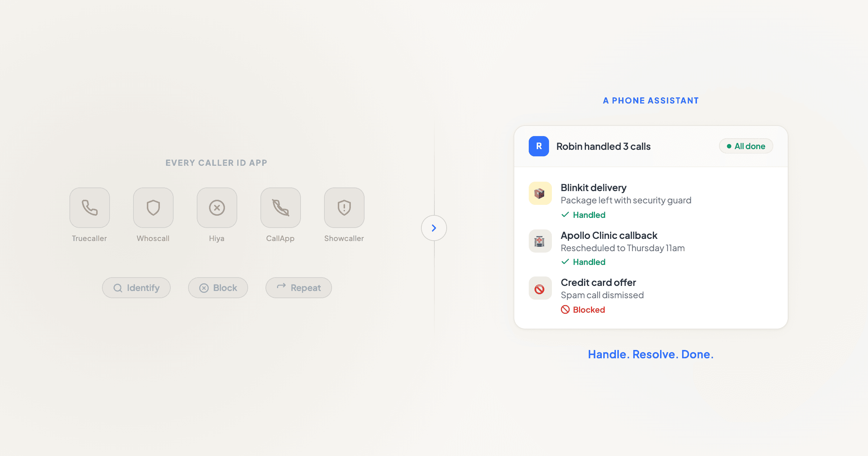Image resolution: width=868 pixels, height=456 pixels.
Task: Click the All done status badge
Action: pyautogui.click(x=746, y=146)
